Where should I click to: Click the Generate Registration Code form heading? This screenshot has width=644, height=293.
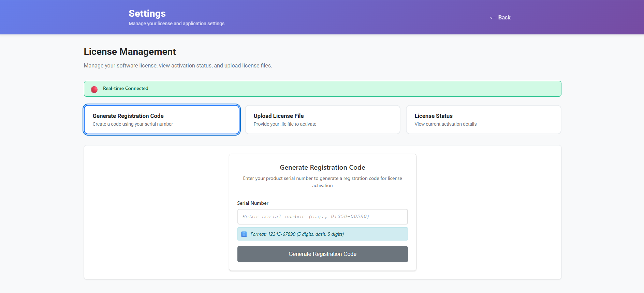point(322,167)
